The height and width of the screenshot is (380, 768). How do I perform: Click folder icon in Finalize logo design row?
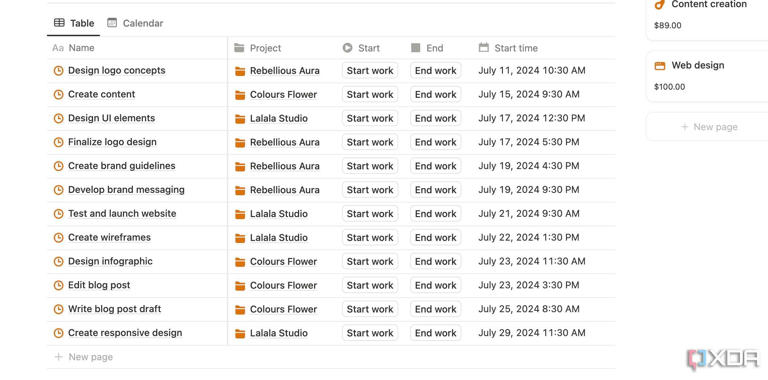(x=240, y=143)
